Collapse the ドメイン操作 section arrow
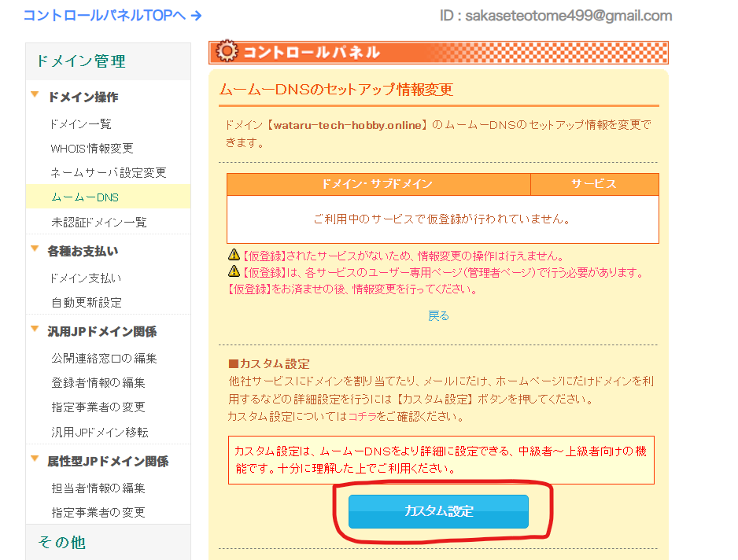 click(35, 96)
